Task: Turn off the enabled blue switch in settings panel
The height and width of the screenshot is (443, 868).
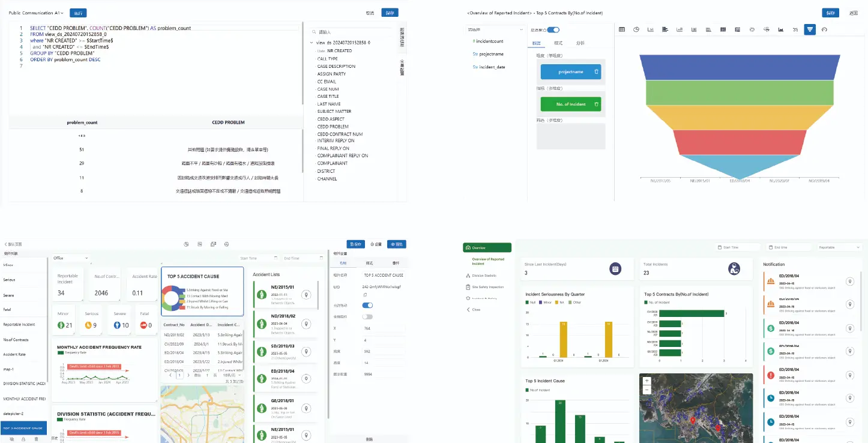Action: 367,305
